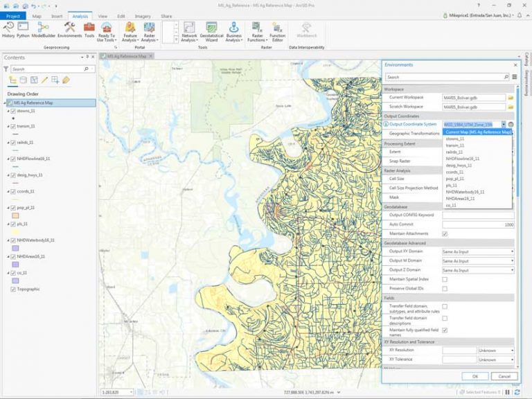Screen dimensions: 532x399
Task: Enable the Maintain Spatial Index checkbox
Action: [x=445, y=280]
